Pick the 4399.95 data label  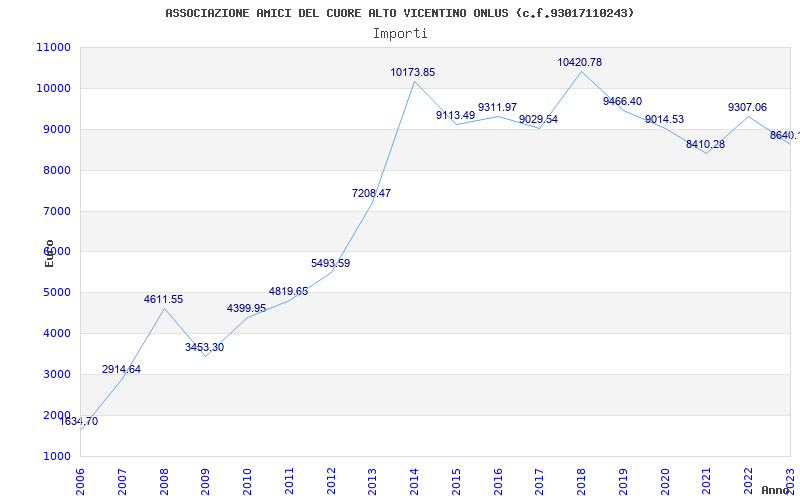coord(246,308)
